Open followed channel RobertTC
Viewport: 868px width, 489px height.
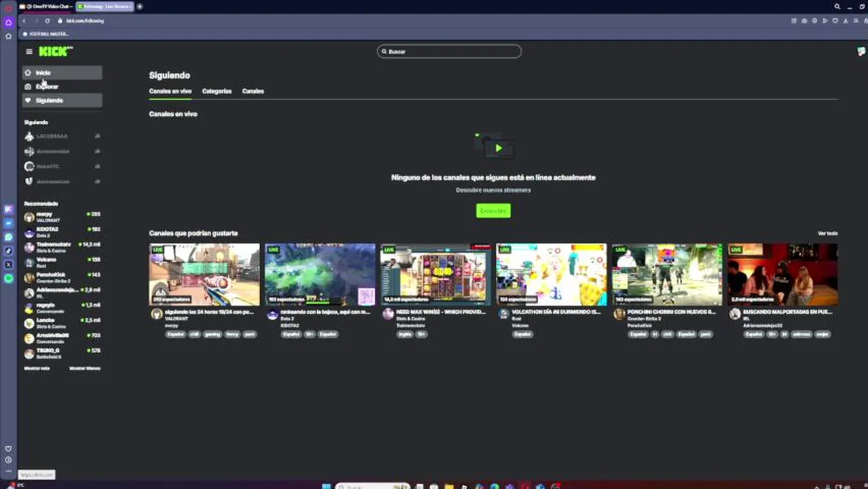62,166
